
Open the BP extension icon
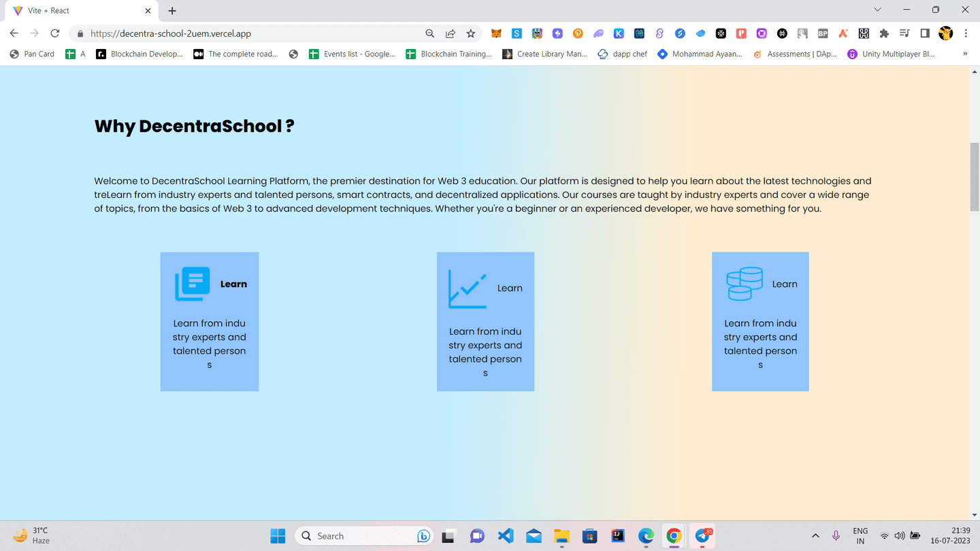tap(823, 33)
